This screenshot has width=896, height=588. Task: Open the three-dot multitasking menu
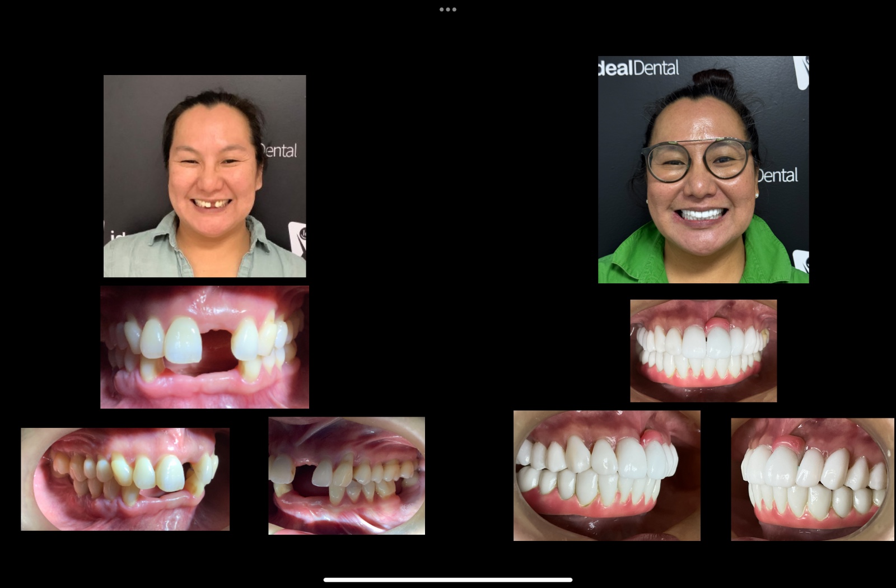click(x=448, y=10)
